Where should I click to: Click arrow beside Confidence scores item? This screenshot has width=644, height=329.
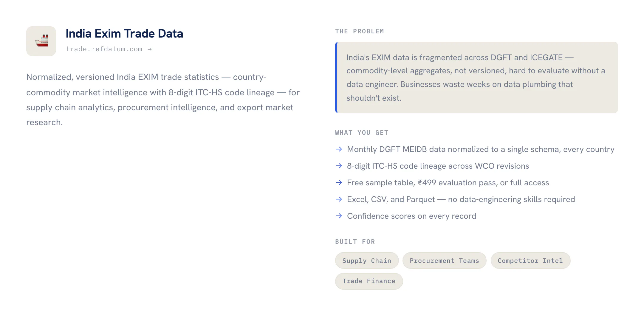(339, 216)
